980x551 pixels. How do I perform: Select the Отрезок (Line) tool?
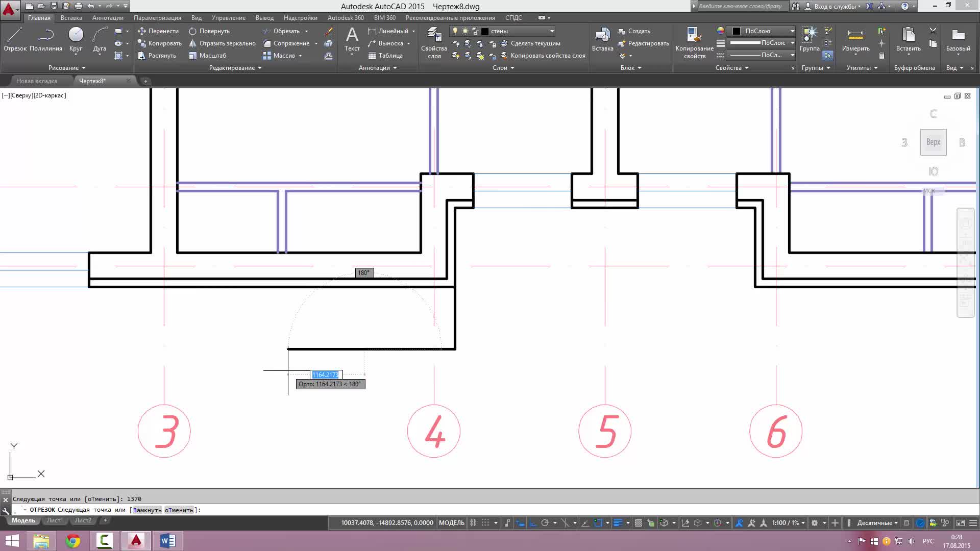point(15,40)
